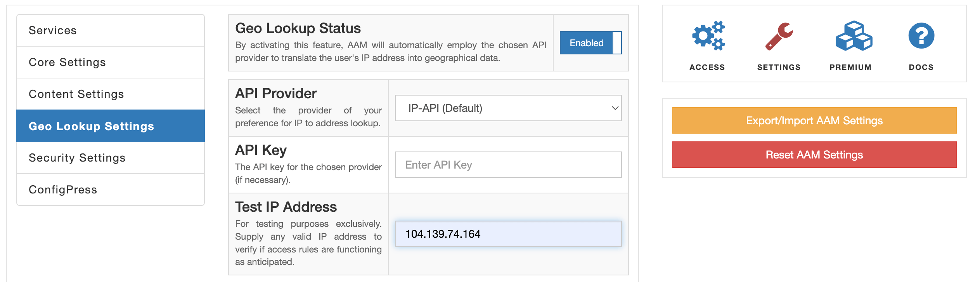
Task: Click the Test IP Address heading
Action: 286,207
